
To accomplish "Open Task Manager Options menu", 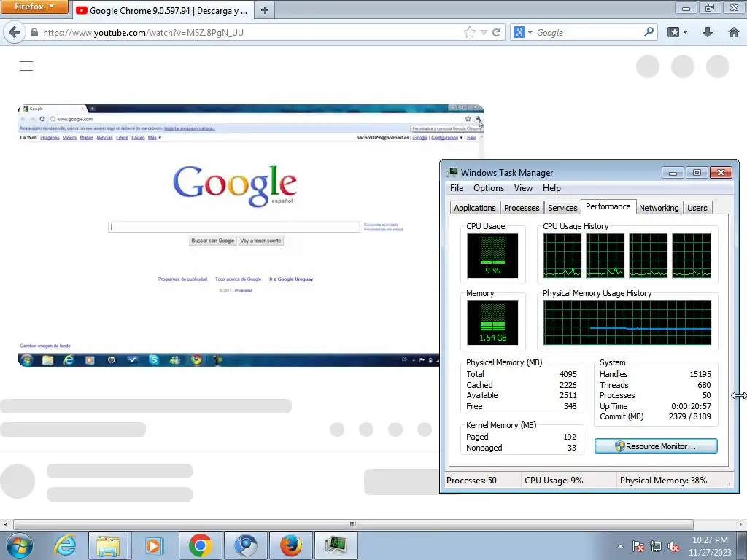I will tap(488, 188).
